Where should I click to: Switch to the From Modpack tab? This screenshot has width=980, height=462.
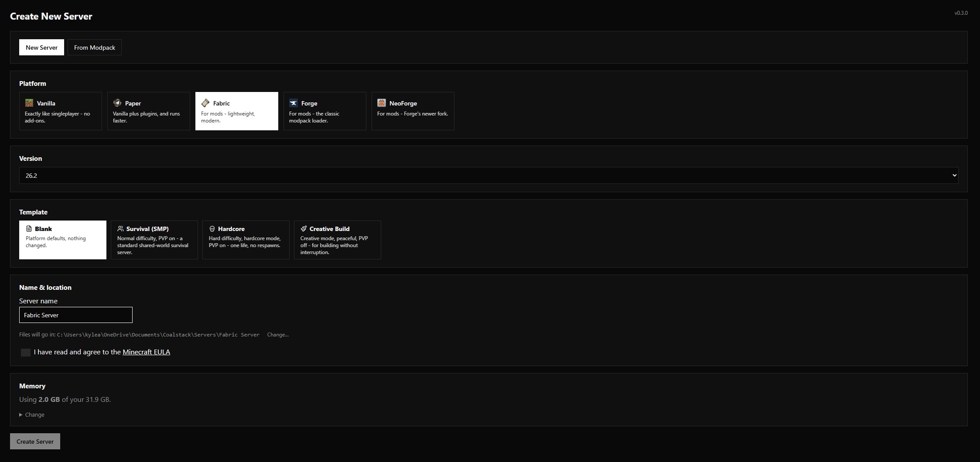[95, 48]
